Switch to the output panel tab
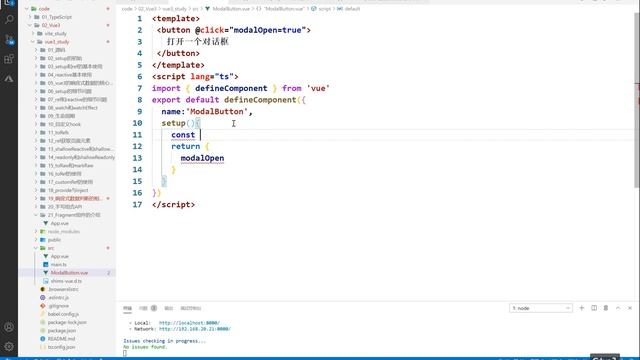Screen dimensions: 640x360 point(169,308)
